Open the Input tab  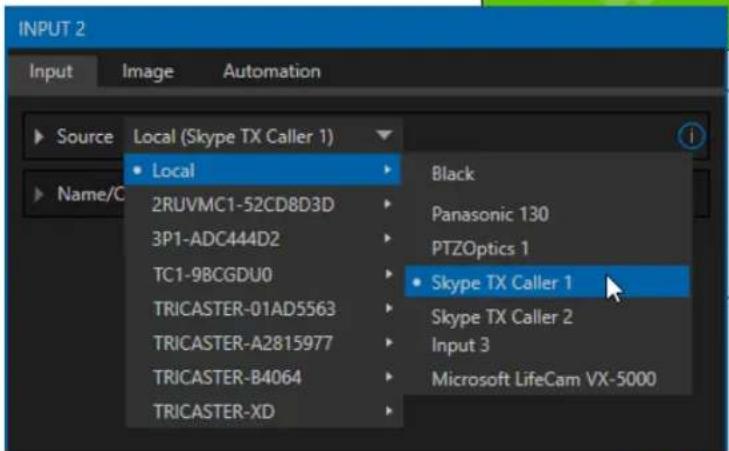[x=51, y=72]
